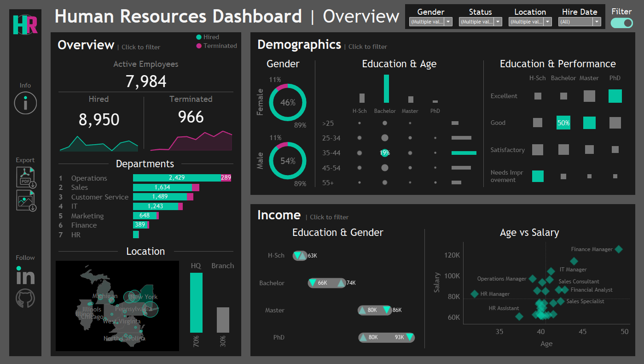Open the Location filter dropdown

tap(547, 21)
